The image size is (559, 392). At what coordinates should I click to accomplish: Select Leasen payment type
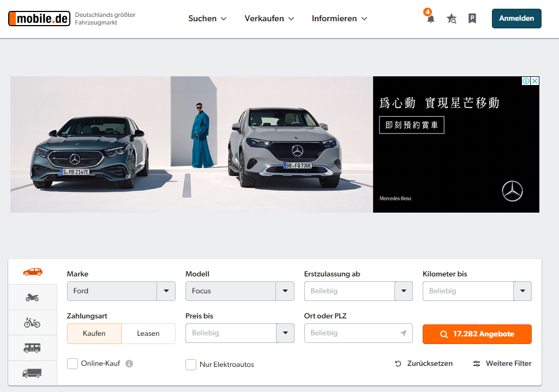pyautogui.click(x=148, y=334)
